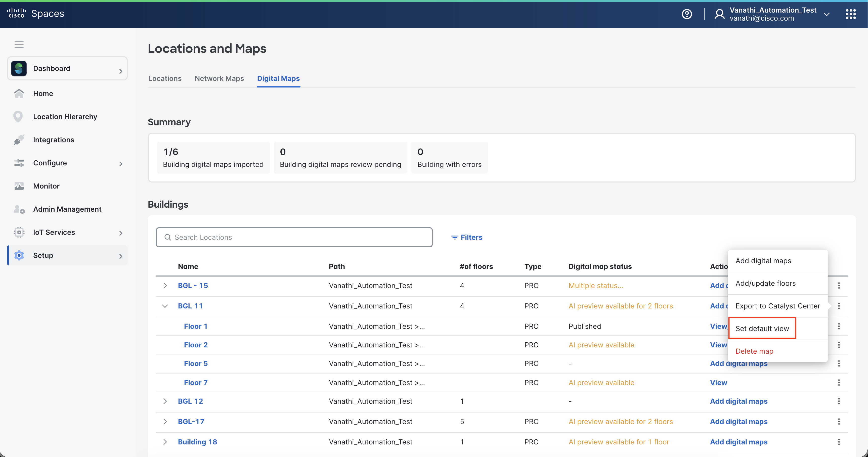Expand the Building 18 row
The image size is (868, 457).
pyautogui.click(x=165, y=442)
